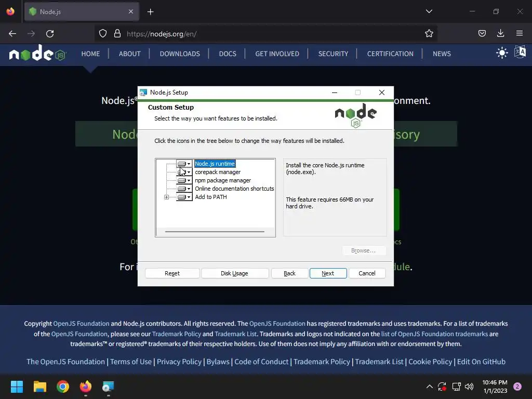Click the feature tree horizontal scrollbar
Viewport: 532px width, 399px height.
[215, 232]
